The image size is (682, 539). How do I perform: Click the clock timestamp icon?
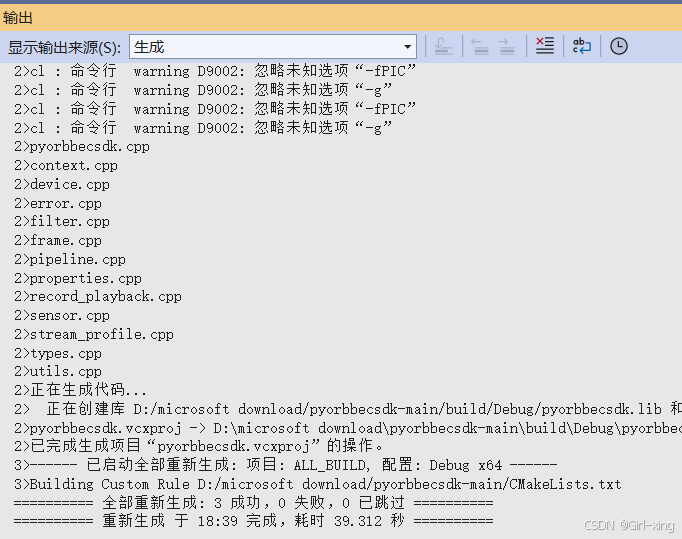click(x=618, y=46)
